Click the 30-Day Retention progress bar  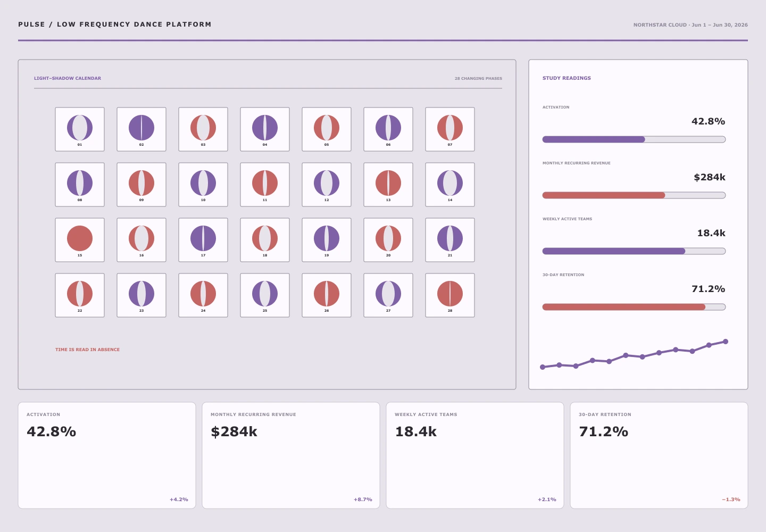(x=634, y=307)
